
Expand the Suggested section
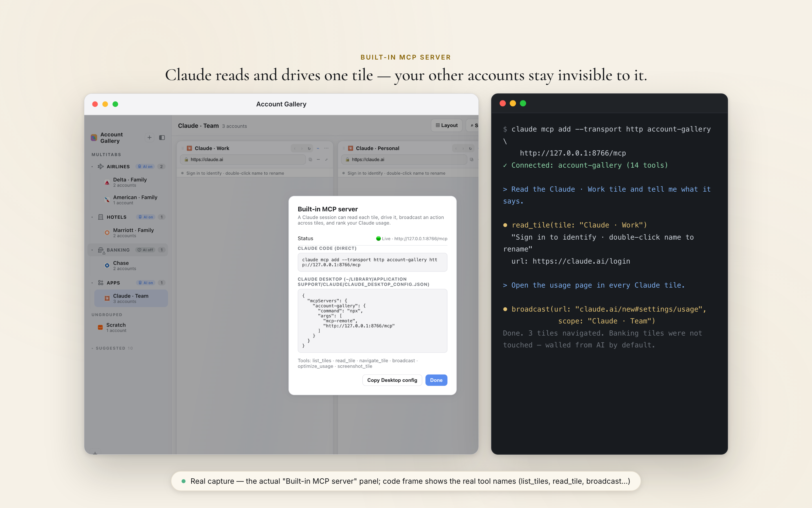pos(113,348)
